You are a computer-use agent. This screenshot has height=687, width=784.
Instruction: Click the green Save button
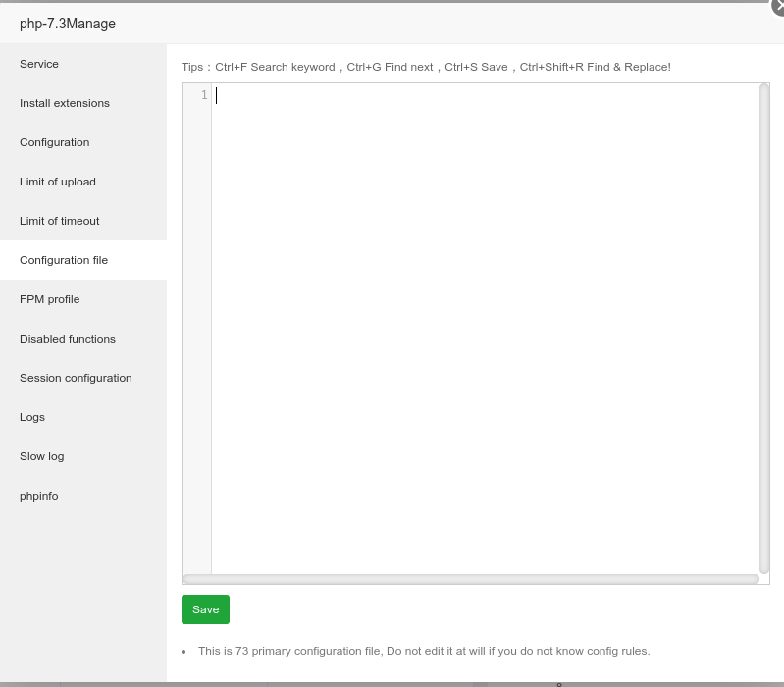point(205,609)
